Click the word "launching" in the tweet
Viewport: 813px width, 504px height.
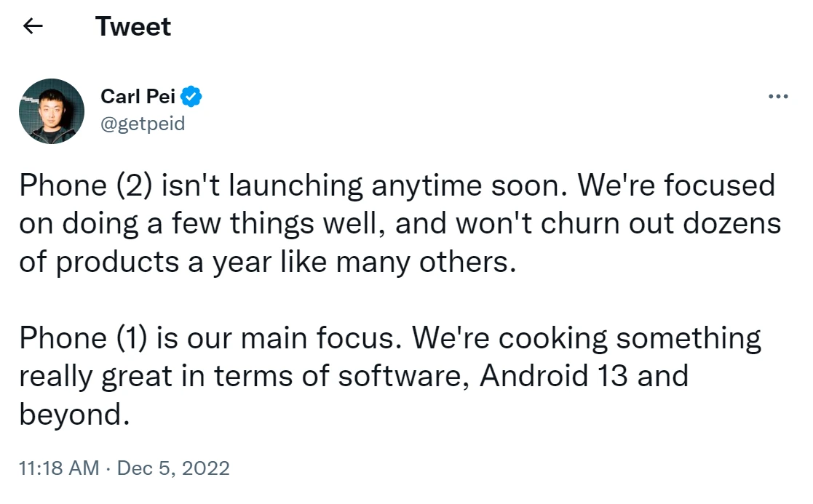click(296, 186)
